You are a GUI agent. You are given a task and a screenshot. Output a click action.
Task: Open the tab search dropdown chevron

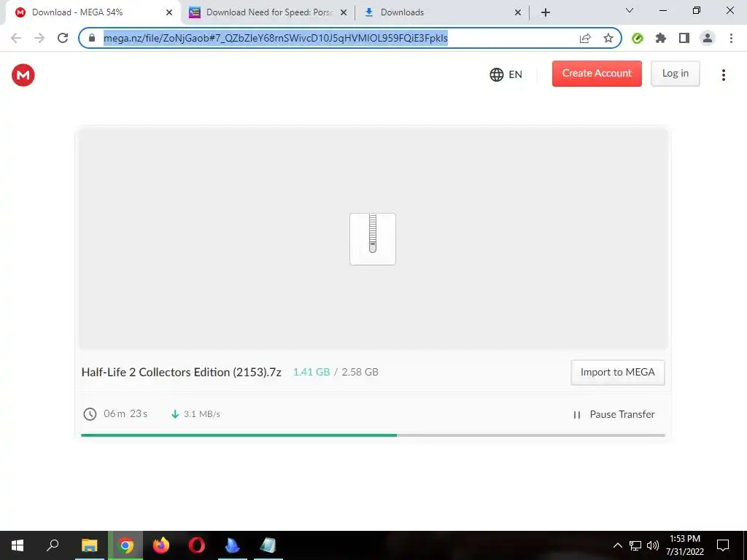(630, 10)
